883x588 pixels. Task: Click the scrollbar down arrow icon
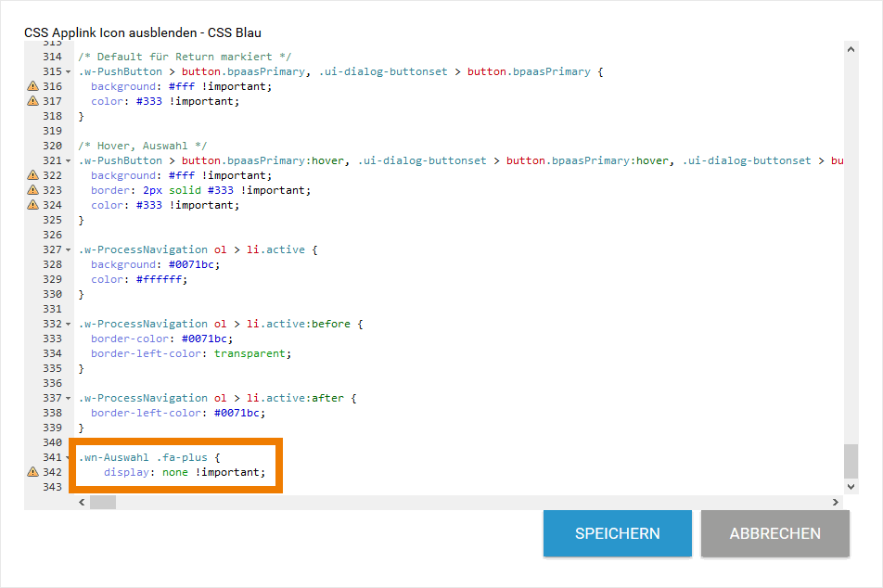point(851,486)
